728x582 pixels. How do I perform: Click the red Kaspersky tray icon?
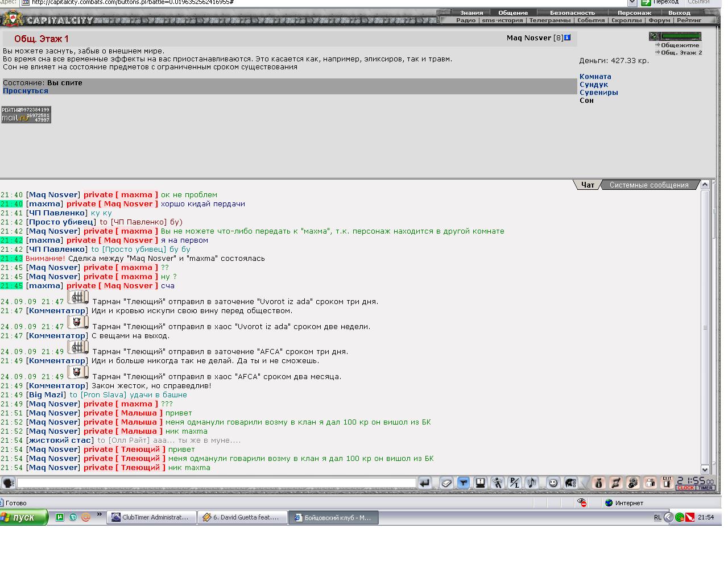tap(690, 517)
